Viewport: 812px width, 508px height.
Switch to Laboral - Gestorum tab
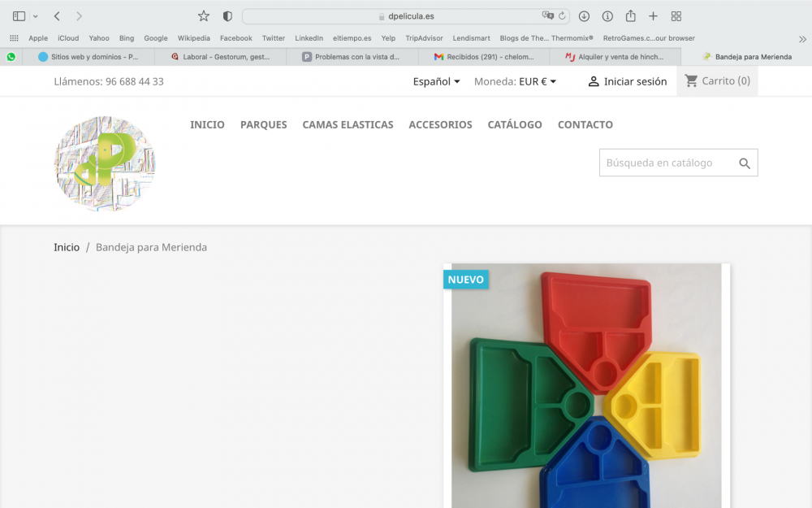[x=221, y=57]
